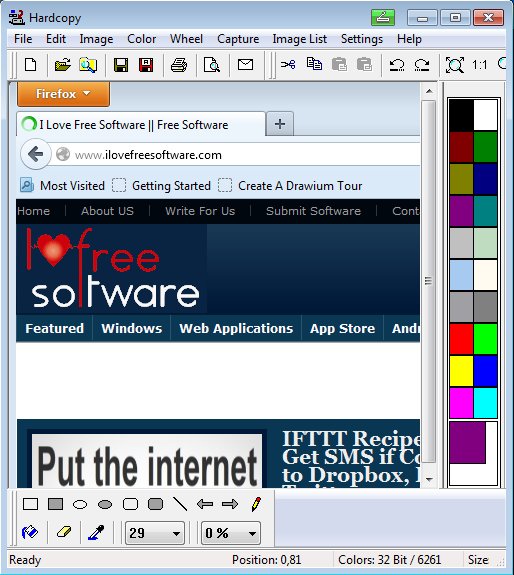Click the Redo arrow icon

tap(422, 65)
